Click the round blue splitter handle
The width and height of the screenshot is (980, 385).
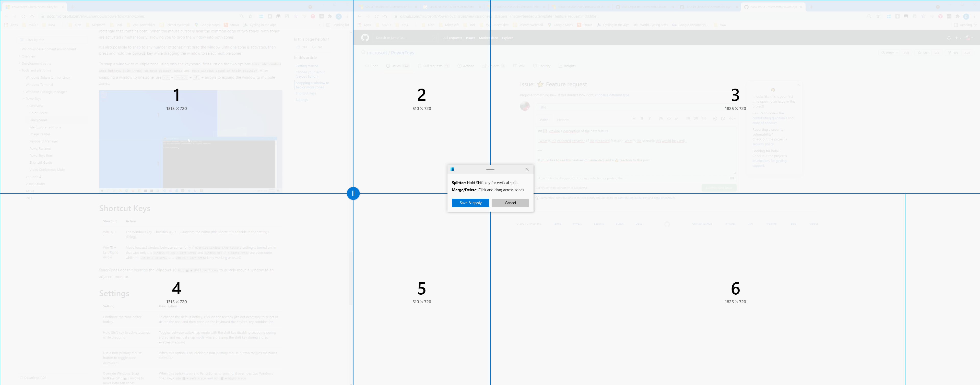353,193
